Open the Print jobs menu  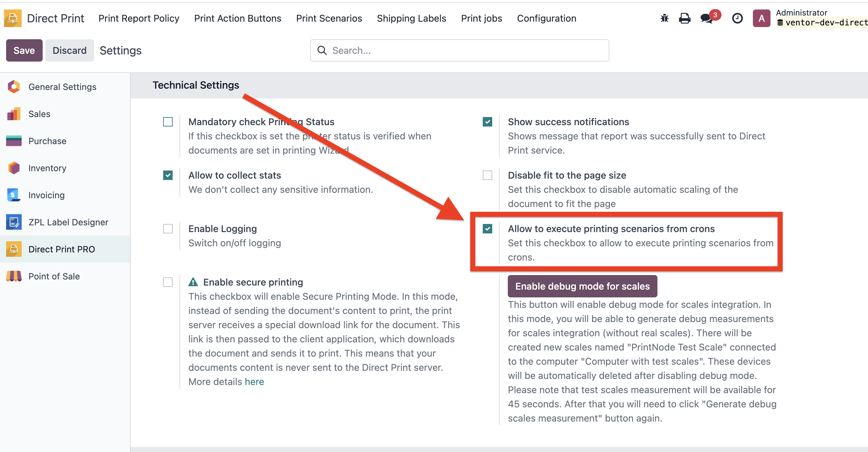point(481,18)
